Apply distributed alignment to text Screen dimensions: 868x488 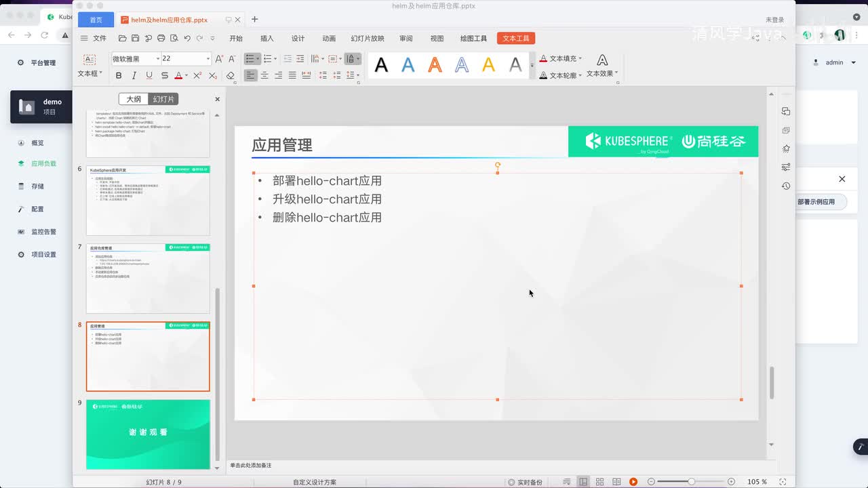(307, 75)
